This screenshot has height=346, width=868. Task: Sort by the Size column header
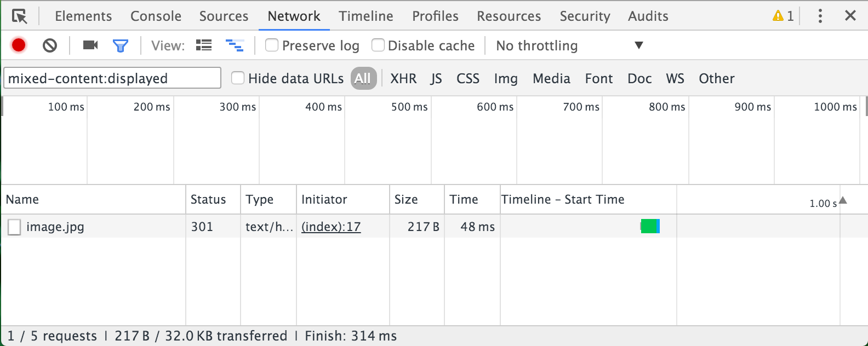(417, 199)
